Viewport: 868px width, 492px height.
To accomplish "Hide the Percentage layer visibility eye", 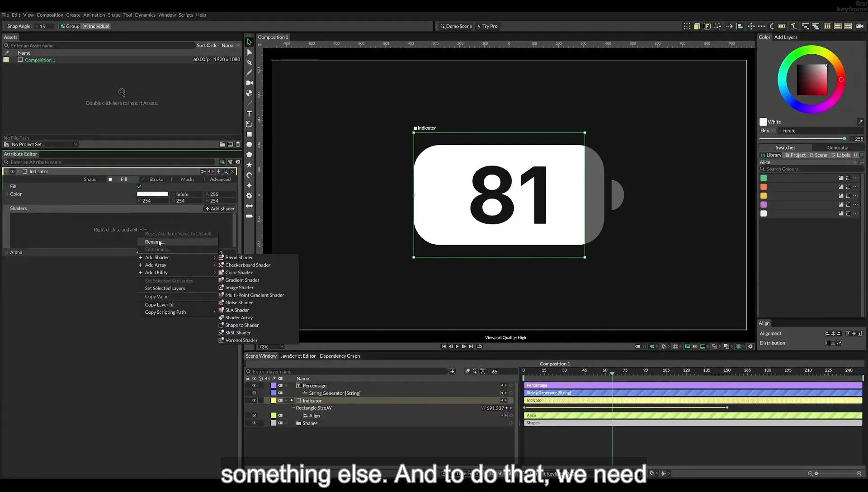I will pos(254,386).
